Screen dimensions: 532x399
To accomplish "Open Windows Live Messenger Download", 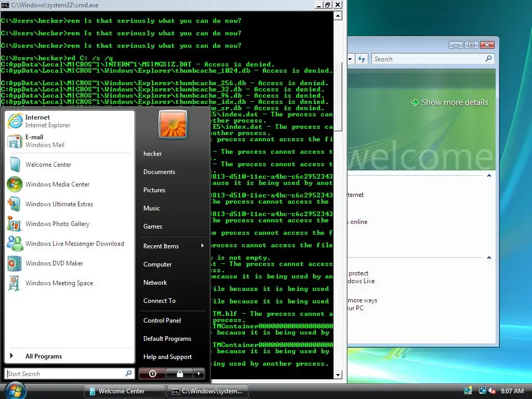I will coord(70,244).
